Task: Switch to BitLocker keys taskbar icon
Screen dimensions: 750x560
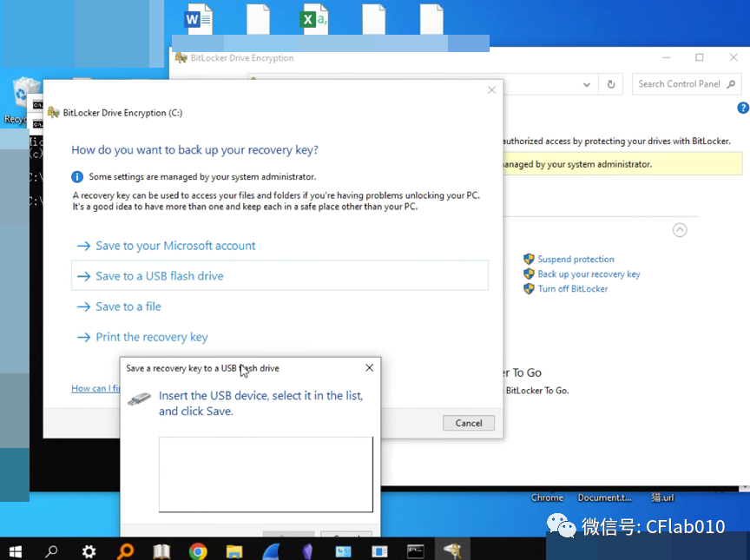Action: [452, 550]
